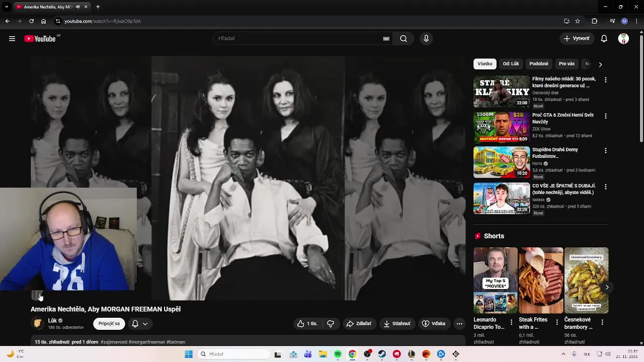This screenshot has width=644, height=362.
Task: Select the Podobné filter chip
Action: [539, 64]
